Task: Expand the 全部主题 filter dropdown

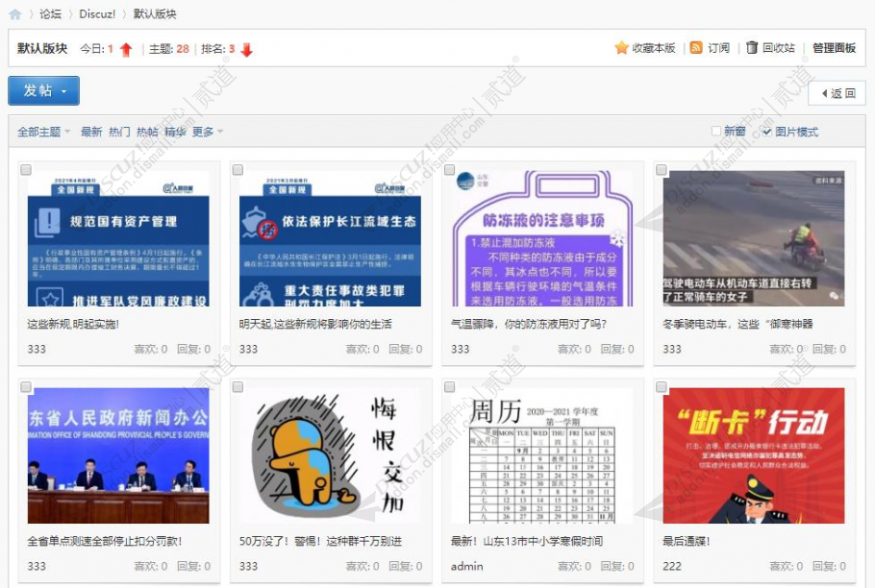Action: pos(43,132)
